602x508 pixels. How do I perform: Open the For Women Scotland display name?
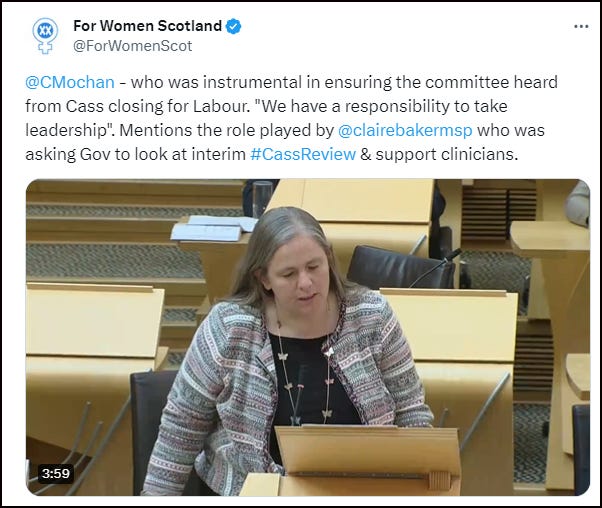coord(147,26)
